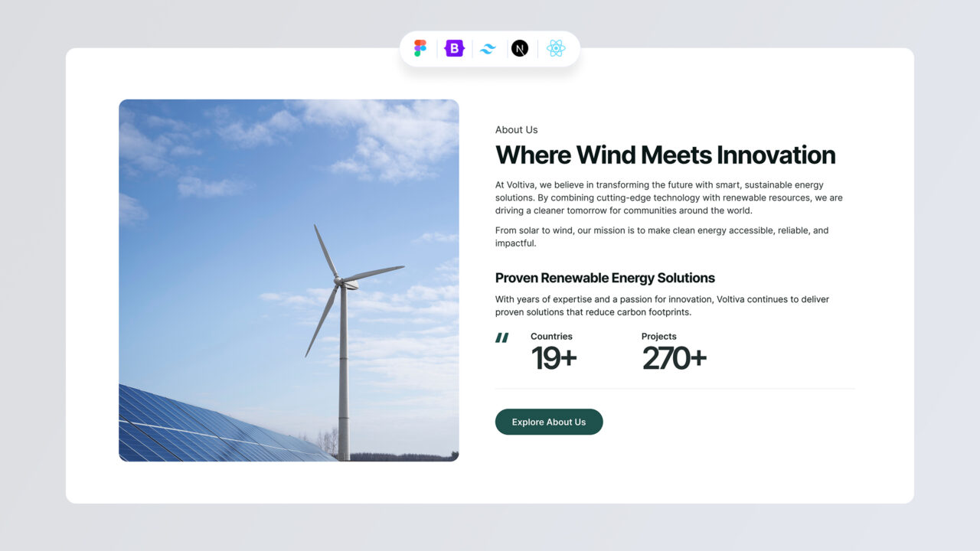
Task: Click the 'From solar to wind' paragraph
Action: pos(661,236)
